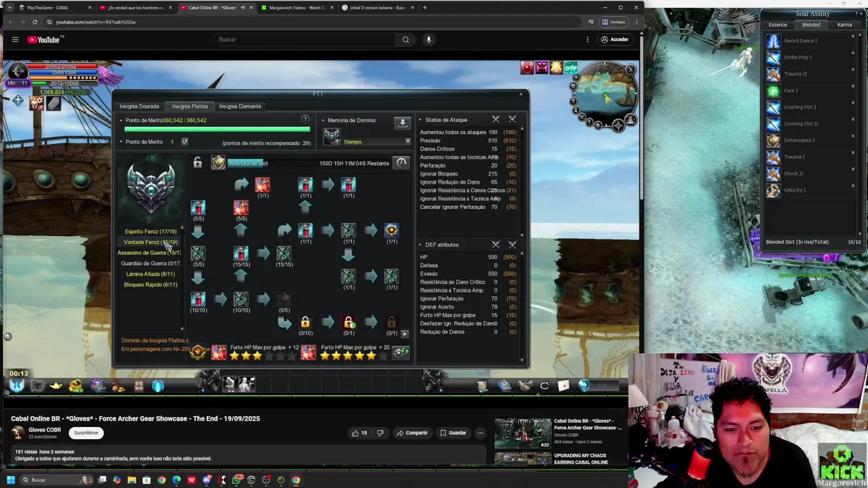The height and width of the screenshot is (488, 868).
Task: Click Defenseless I skill icon
Action: (x=773, y=140)
